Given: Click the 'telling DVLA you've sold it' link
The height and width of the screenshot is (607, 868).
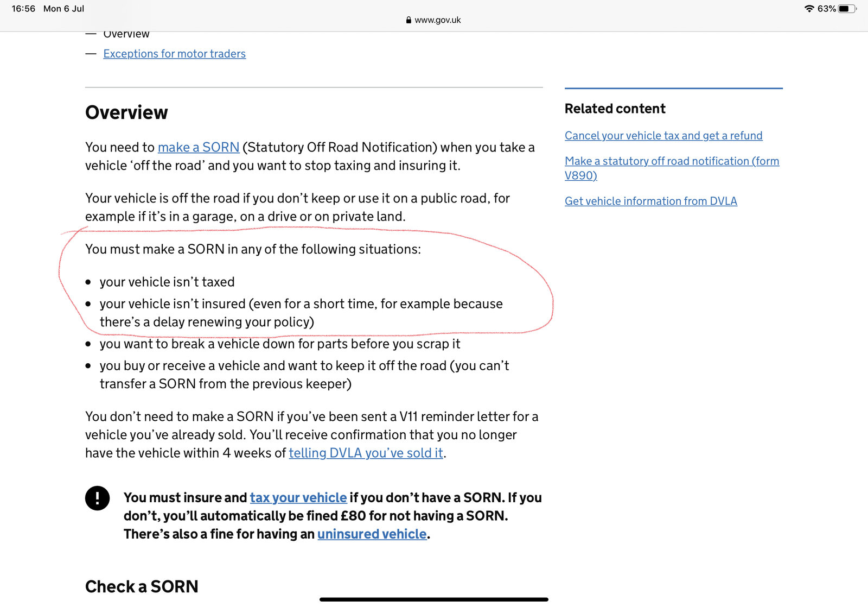Looking at the screenshot, I should [366, 453].
